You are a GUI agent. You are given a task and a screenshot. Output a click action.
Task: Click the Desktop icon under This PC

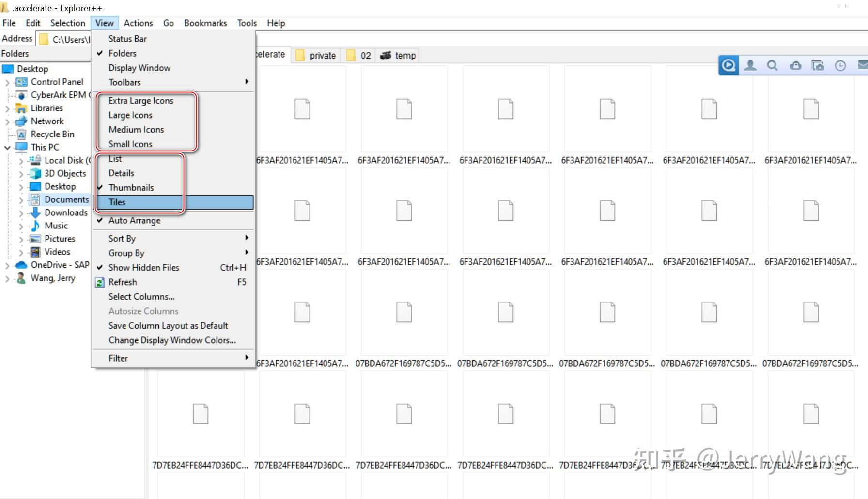(x=35, y=186)
